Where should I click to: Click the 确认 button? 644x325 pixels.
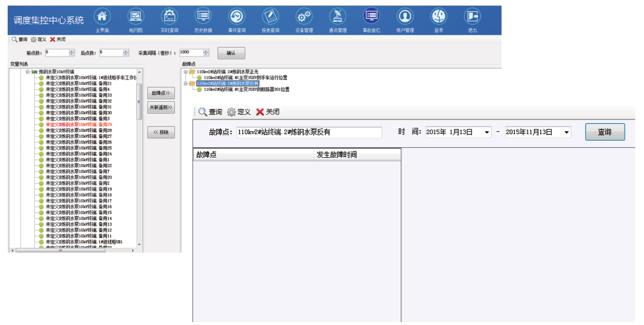[231, 53]
